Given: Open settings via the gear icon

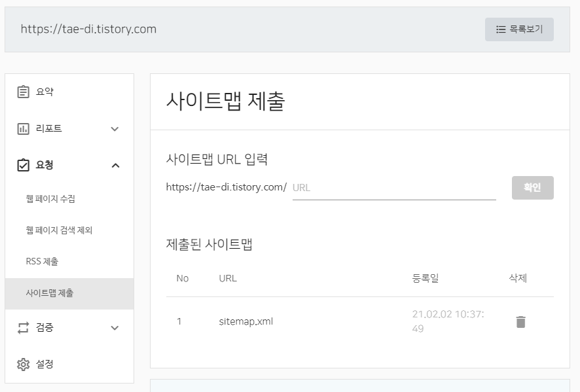Looking at the screenshot, I should point(22,364).
